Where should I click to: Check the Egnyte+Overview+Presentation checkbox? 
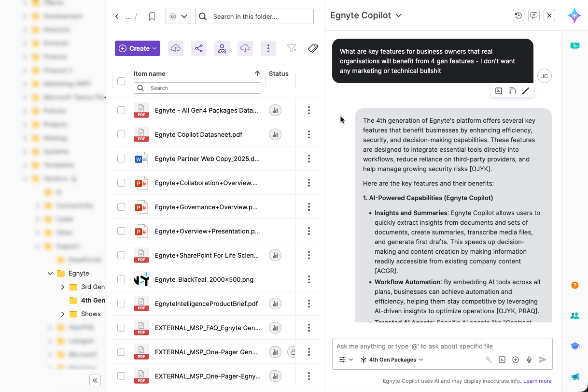(x=121, y=231)
